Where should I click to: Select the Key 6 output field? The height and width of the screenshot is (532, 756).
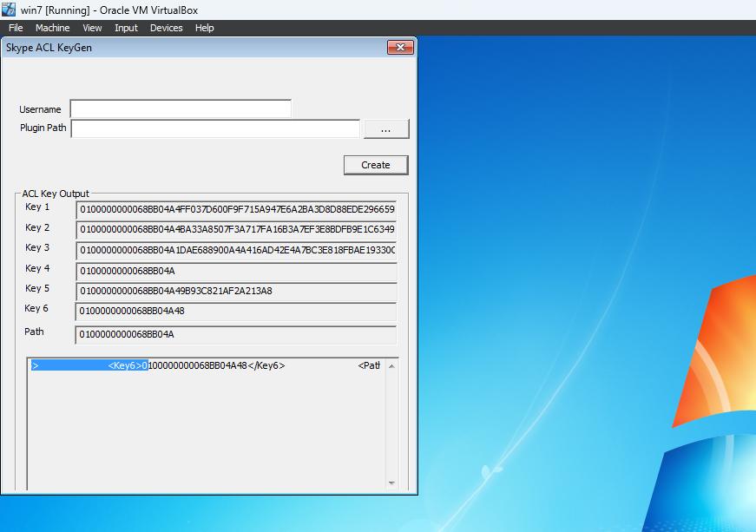tap(236, 312)
